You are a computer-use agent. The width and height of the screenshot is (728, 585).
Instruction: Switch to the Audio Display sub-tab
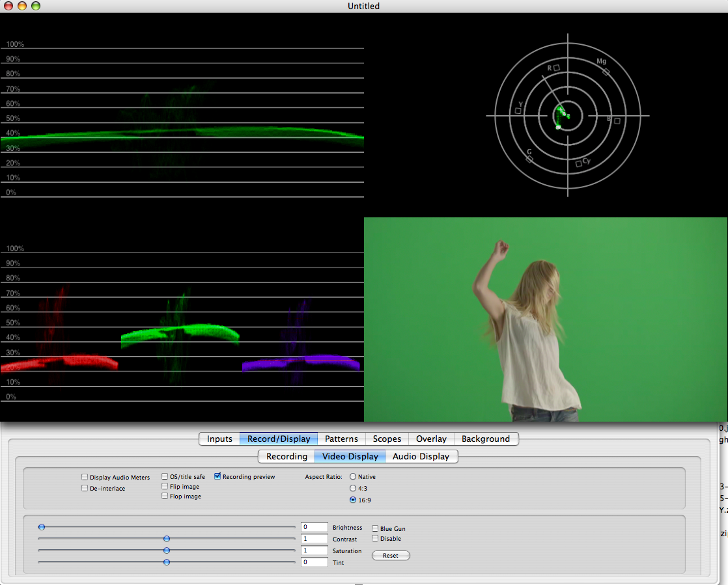[421, 457]
